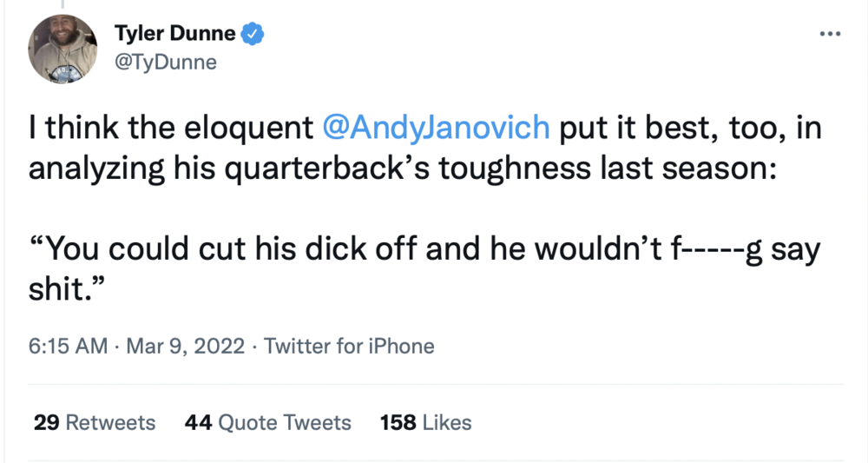Click the Tyler Dunne display name
The width and height of the screenshot is (868, 463).
click(x=174, y=34)
